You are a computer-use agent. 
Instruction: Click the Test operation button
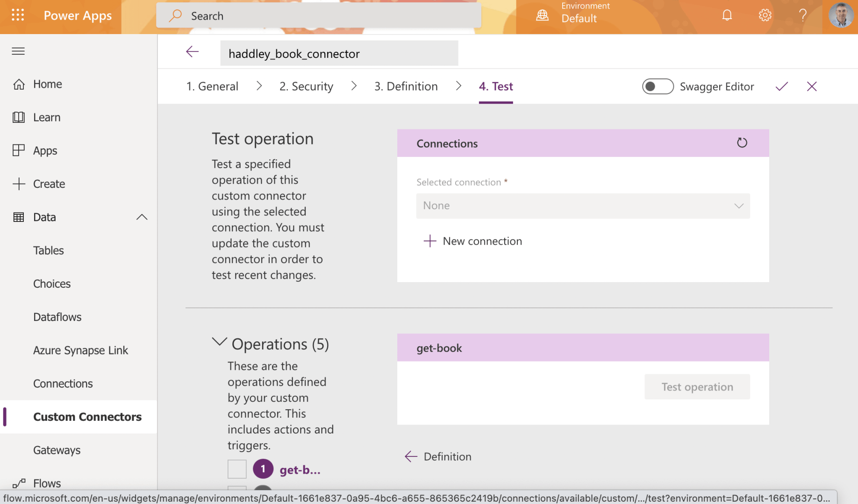pyautogui.click(x=697, y=387)
